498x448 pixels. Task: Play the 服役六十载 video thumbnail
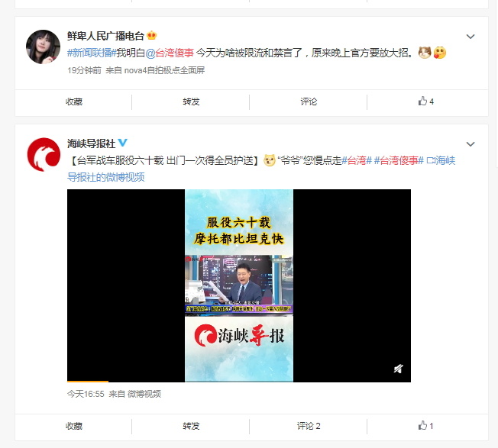239,285
